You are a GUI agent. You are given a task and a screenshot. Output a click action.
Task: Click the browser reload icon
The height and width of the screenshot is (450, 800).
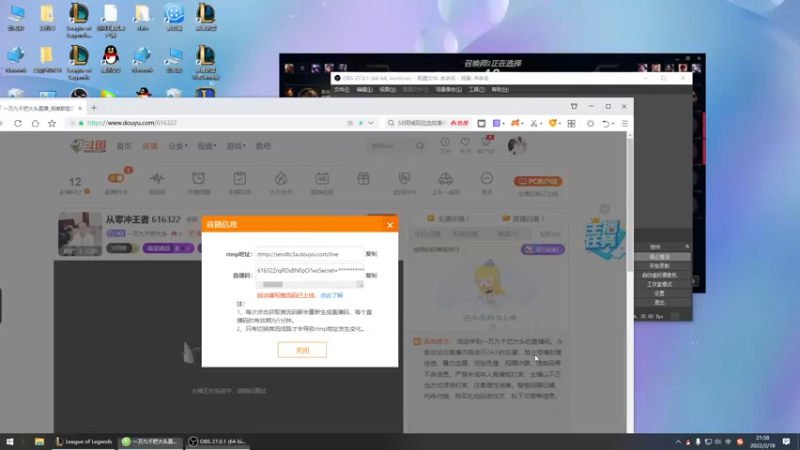(x=18, y=123)
